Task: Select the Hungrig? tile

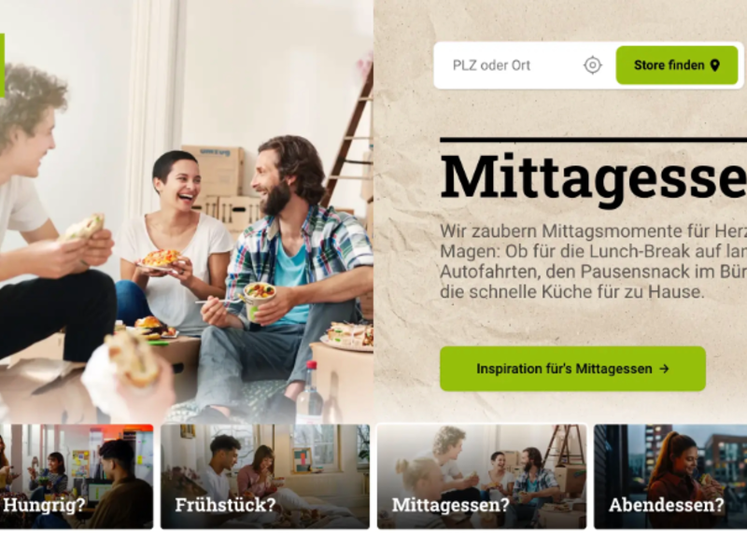Action: tap(77, 476)
